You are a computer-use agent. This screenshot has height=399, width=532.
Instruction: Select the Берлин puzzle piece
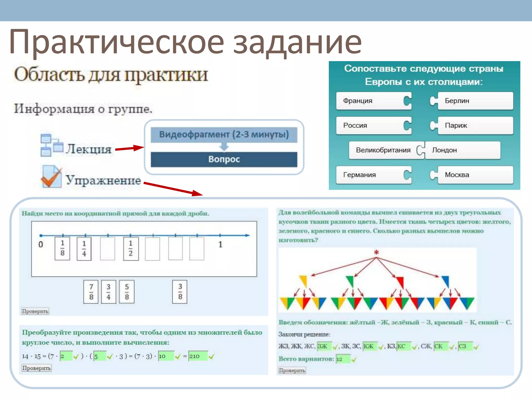click(x=471, y=101)
